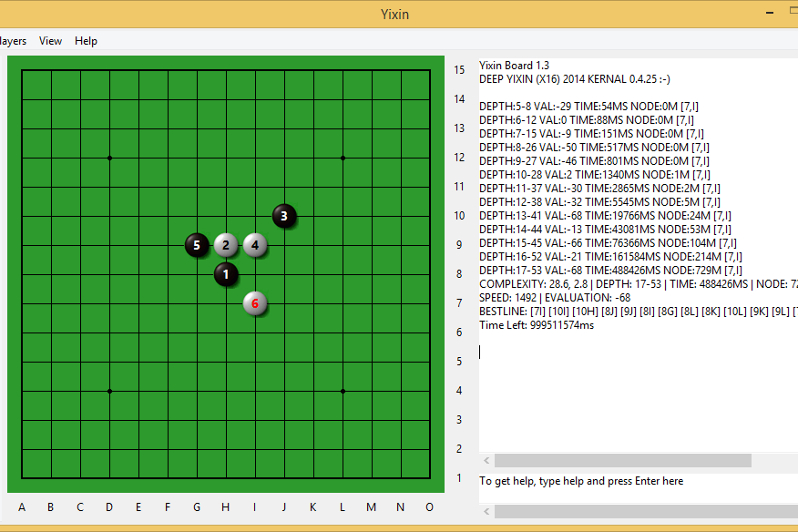Click column label H below the board
Image resolution: width=798 pixels, height=532 pixels.
tap(225, 507)
